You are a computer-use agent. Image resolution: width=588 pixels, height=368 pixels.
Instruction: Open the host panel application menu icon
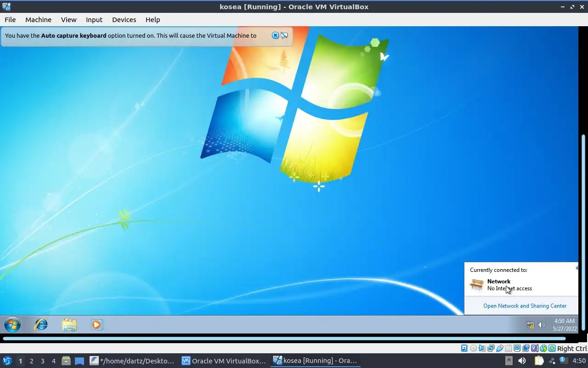(x=7, y=361)
